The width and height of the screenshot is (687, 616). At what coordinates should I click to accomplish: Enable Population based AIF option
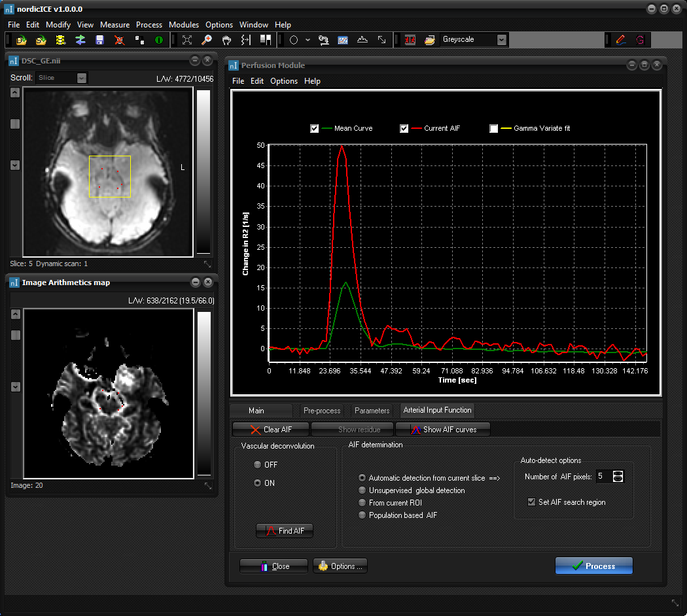(x=362, y=515)
